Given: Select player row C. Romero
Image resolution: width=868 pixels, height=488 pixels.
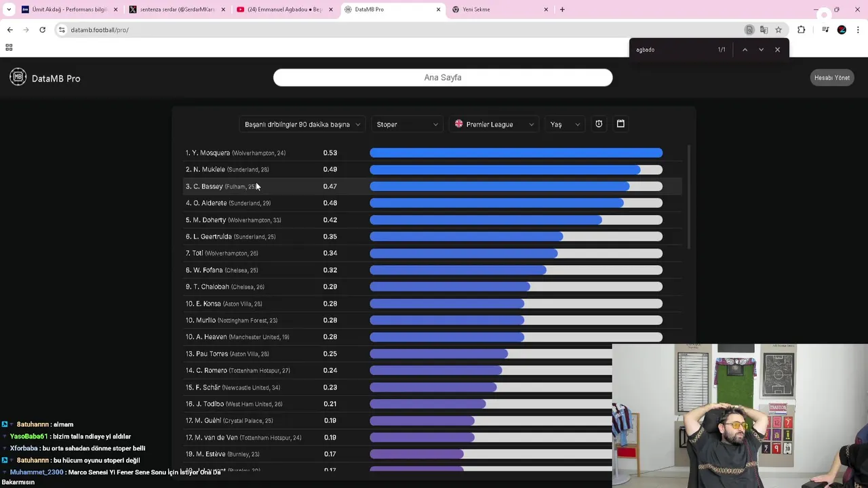Looking at the screenshot, I should pos(397,370).
